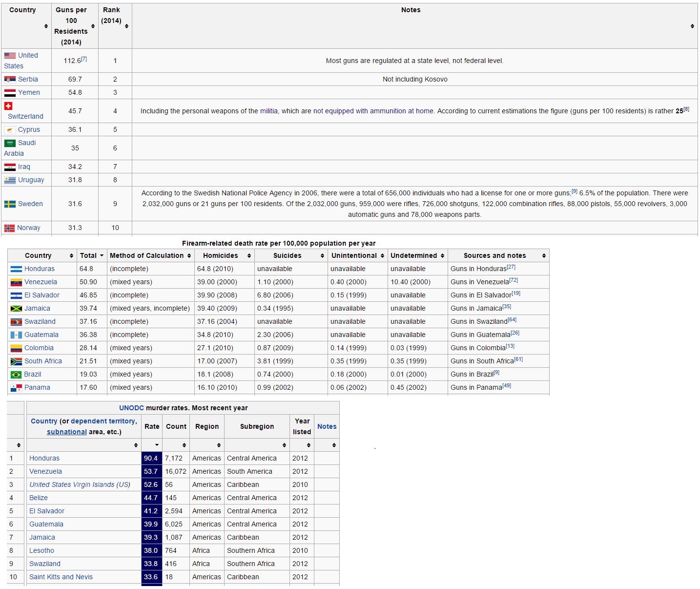Image resolution: width=700 pixels, height=589 pixels.
Task: Open Saint Kitts and Nevis link
Action: pyautogui.click(x=61, y=577)
